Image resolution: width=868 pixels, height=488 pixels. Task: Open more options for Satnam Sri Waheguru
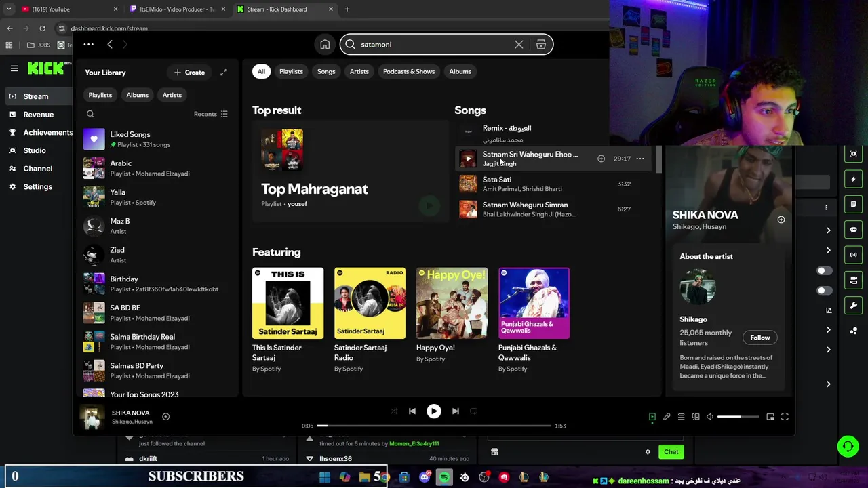point(640,159)
